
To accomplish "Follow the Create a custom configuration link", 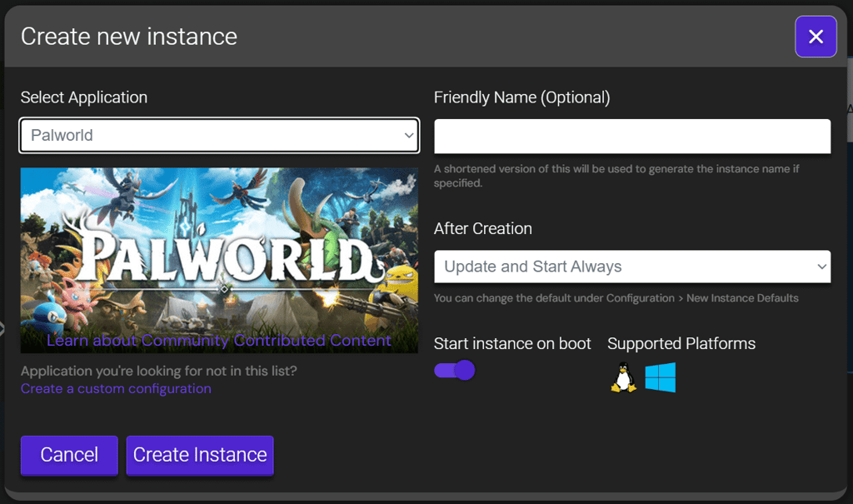I will (x=116, y=388).
